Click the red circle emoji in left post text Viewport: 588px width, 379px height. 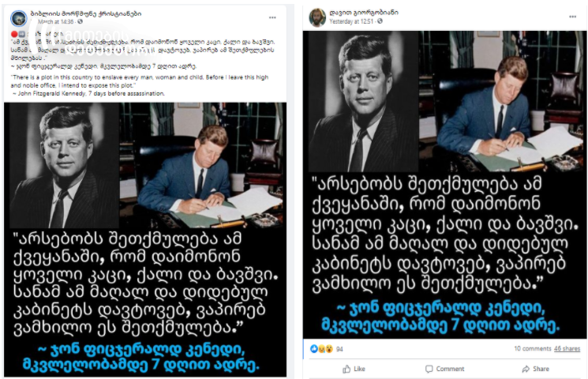pyautogui.click(x=14, y=35)
